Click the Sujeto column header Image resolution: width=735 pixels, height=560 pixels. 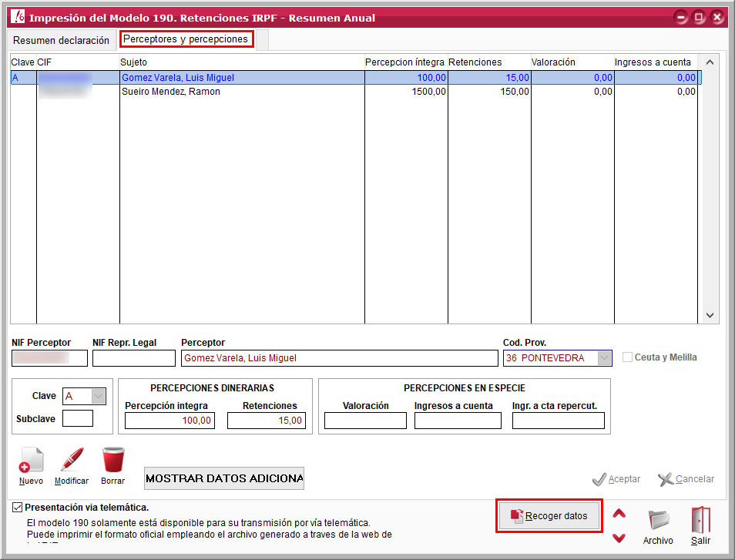[x=242, y=62]
